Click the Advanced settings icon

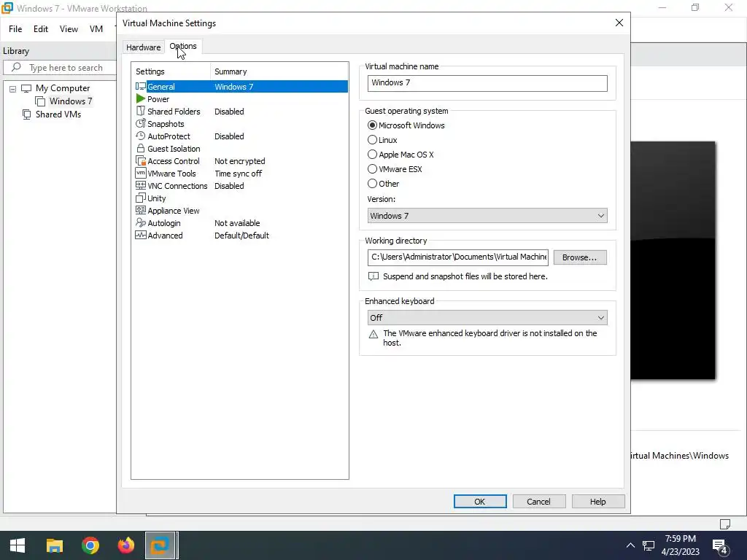tap(141, 235)
